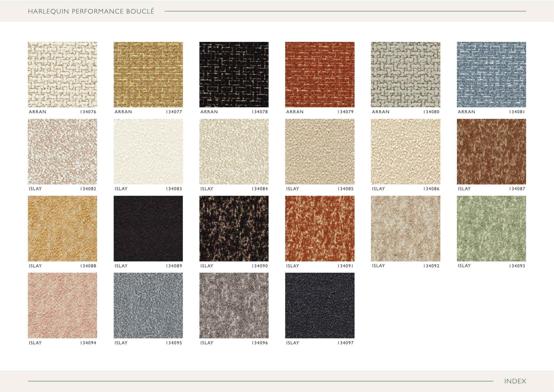
Task: Pick the blue-grey Islay 134095 swatch
Action: [148, 305]
